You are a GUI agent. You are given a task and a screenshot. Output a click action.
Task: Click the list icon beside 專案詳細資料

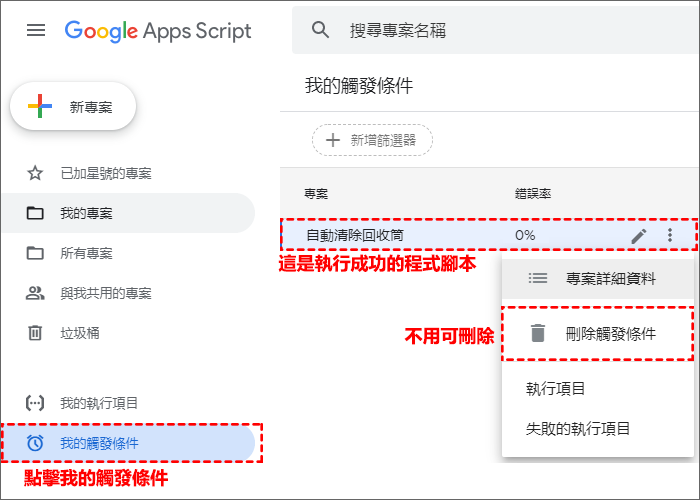coord(538,279)
